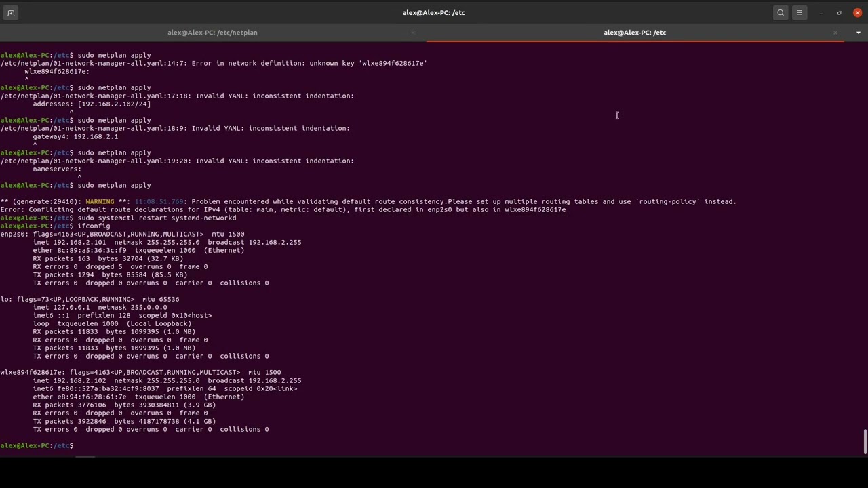Click 'yaml:19:20: Invalid YAML' error line
Image resolution: width=868 pixels, height=488 pixels.
[177, 161]
